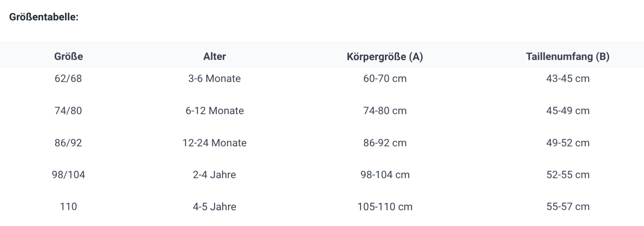Click the 60-70 cm body height cell

[385, 78]
